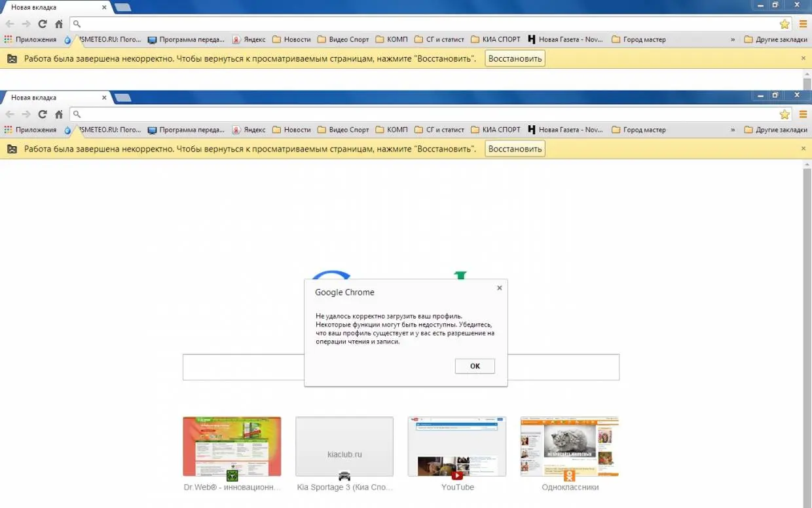Image resolution: width=812 pixels, height=508 pixels.
Task: Open a new tab in the top window
Action: click(x=122, y=7)
